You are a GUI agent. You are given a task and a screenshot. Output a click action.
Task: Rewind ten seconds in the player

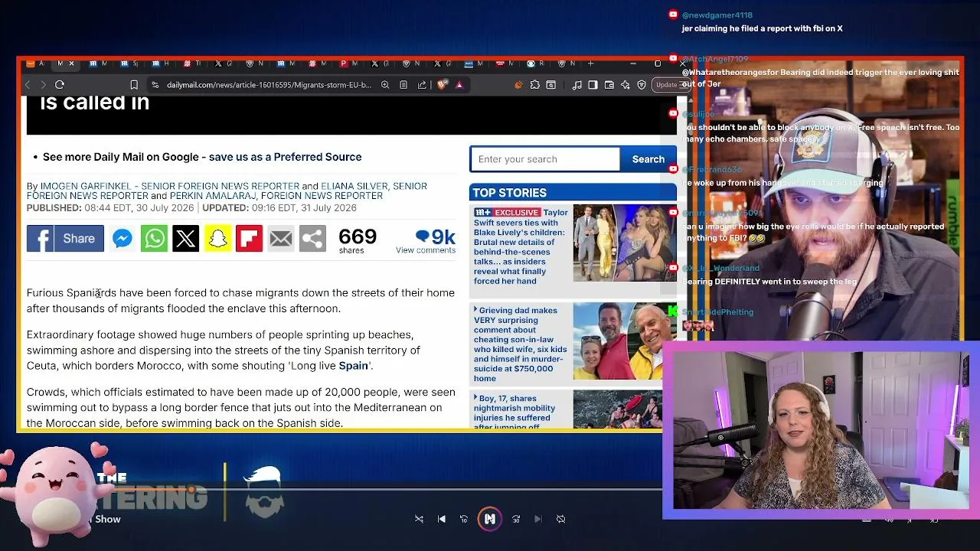464,519
